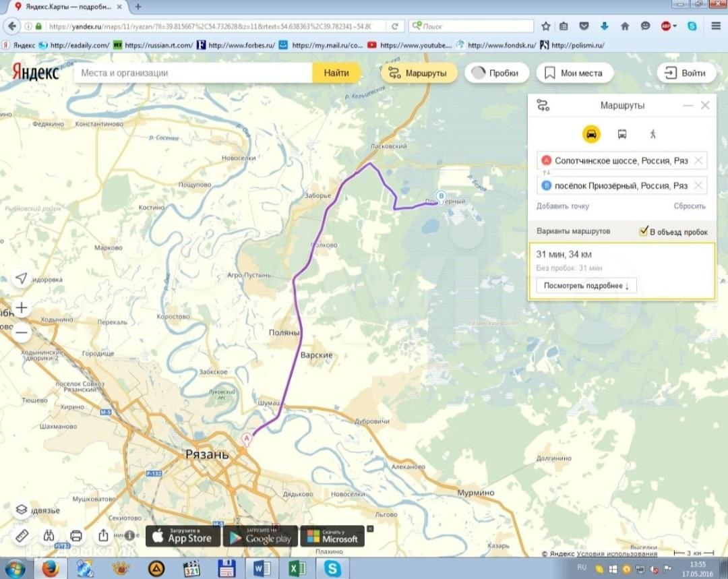Viewport: 728px width, 579px height.
Task: Toggle the "В объезд пробок" checkbox
Action: [643, 231]
